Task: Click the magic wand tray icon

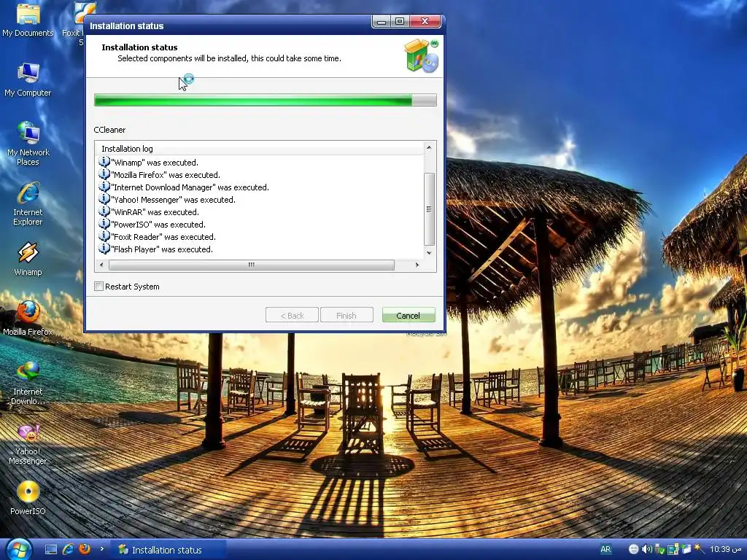Action: pyautogui.click(x=699, y=549)
